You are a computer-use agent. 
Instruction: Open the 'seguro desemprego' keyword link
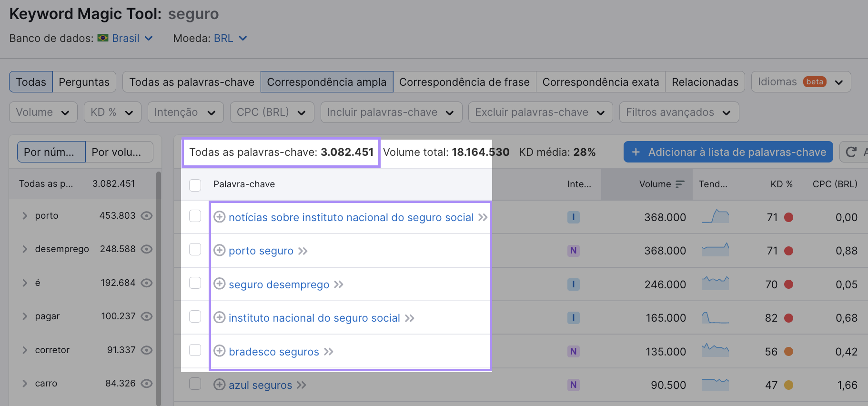click(279, 284)
